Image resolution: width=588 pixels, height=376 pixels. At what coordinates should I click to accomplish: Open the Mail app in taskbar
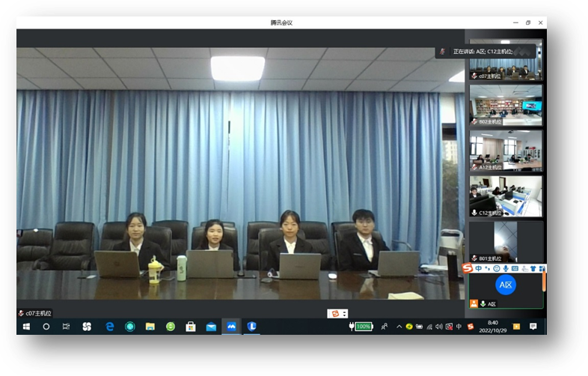pyautogui.click(x=211, y=327)
